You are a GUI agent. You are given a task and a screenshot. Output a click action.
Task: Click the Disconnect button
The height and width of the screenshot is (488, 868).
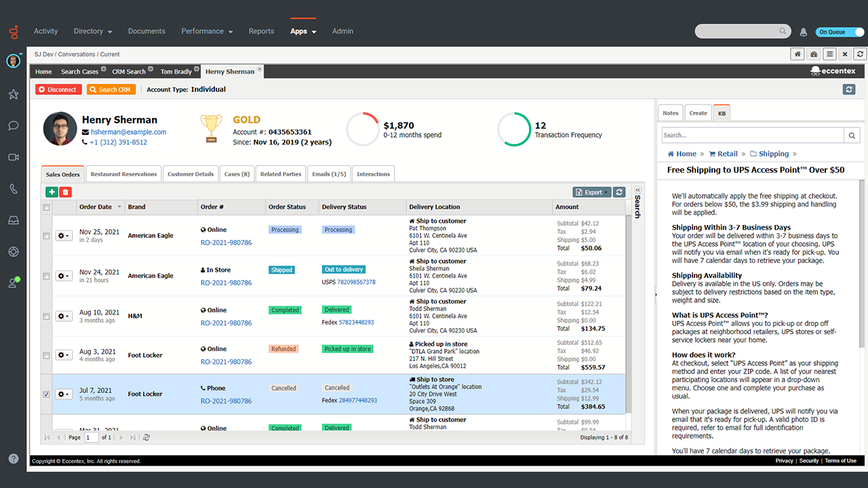(58, 89)
